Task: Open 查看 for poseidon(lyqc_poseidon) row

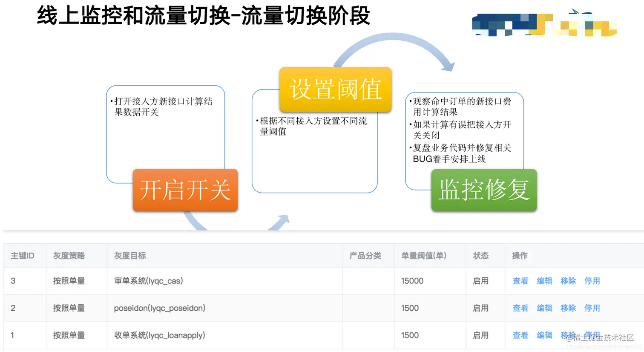Action: (x=520, y=308)
